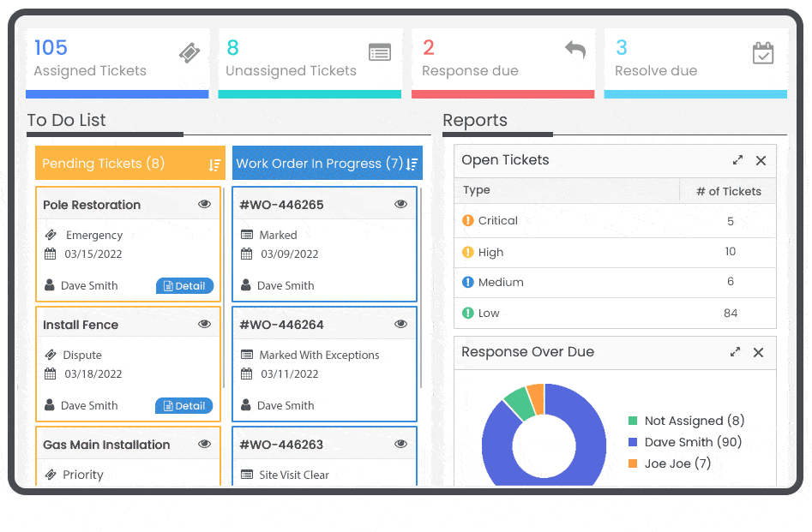
Task: Click the calendar check icon on Resolve due
Action: click(763, 53)
